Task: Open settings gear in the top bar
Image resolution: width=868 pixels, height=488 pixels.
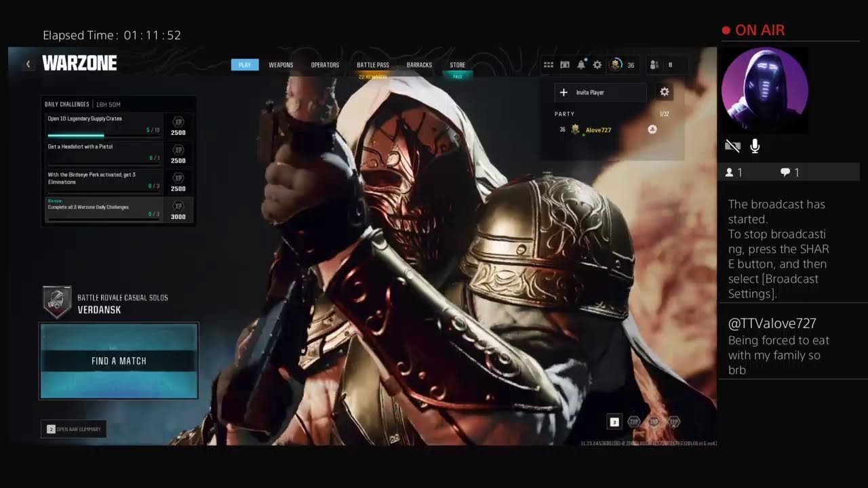Action: (x=597, y=65)
